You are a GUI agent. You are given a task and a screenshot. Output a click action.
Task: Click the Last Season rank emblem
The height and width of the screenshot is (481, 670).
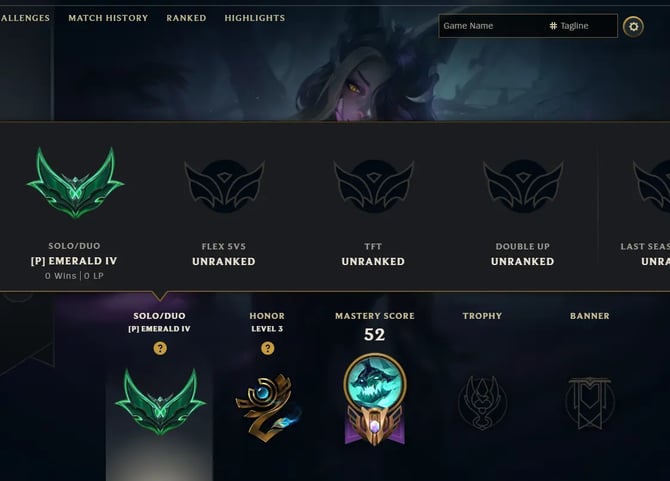[652, 186]
